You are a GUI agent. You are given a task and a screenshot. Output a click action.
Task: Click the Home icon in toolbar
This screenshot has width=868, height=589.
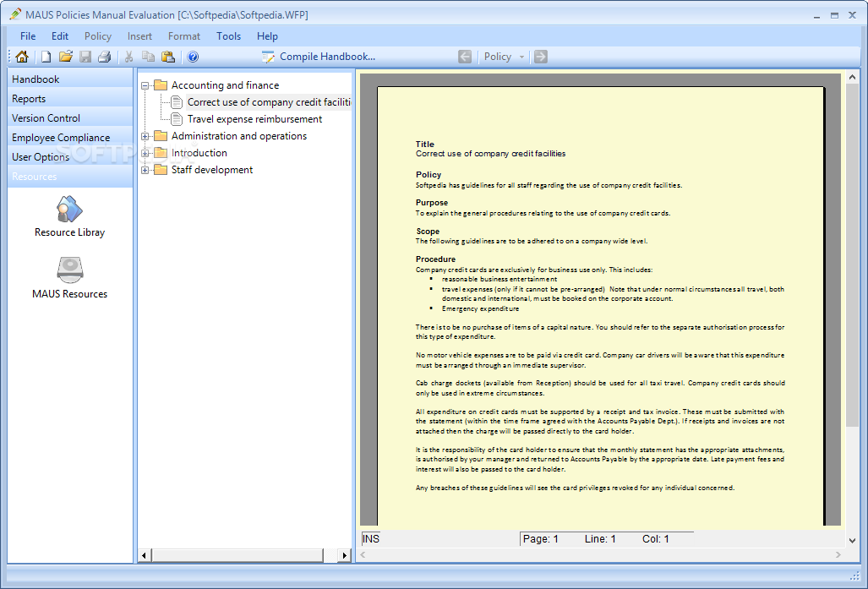click(x=22, y=57)
